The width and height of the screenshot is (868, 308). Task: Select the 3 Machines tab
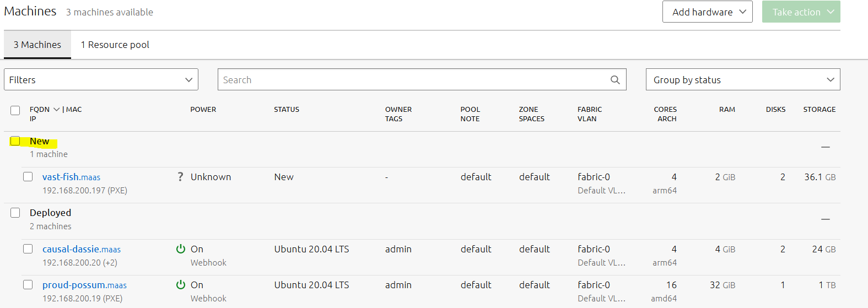(37, 45)
